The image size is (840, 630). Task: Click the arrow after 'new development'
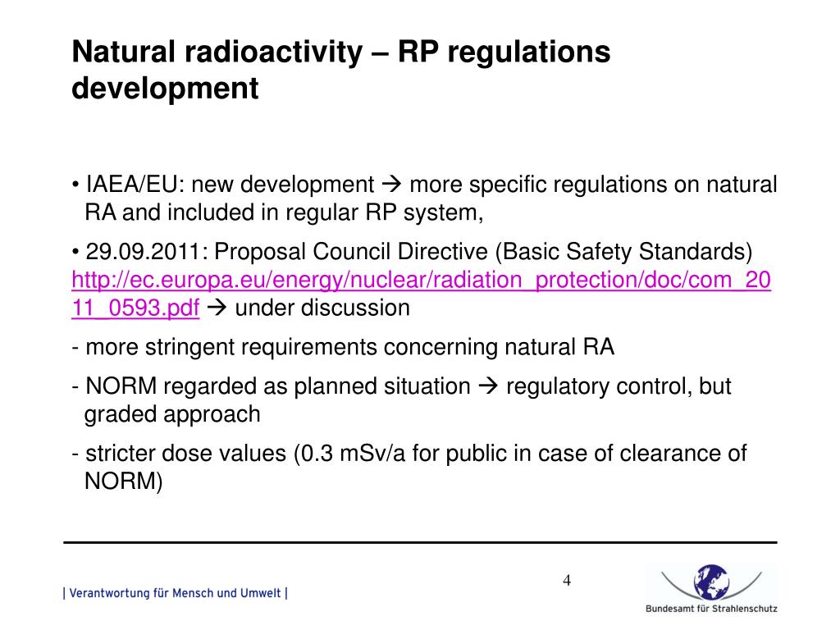pyautogui.click(x=391, y=185)
